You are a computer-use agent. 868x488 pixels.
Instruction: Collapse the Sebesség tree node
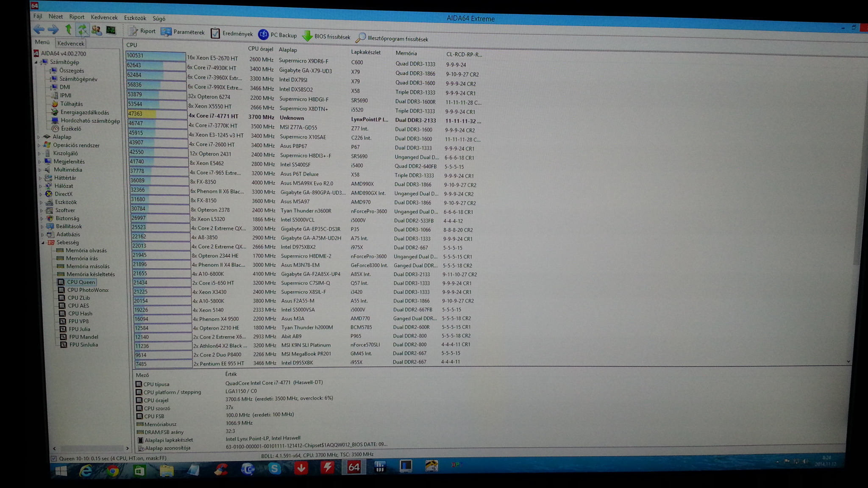43,243
